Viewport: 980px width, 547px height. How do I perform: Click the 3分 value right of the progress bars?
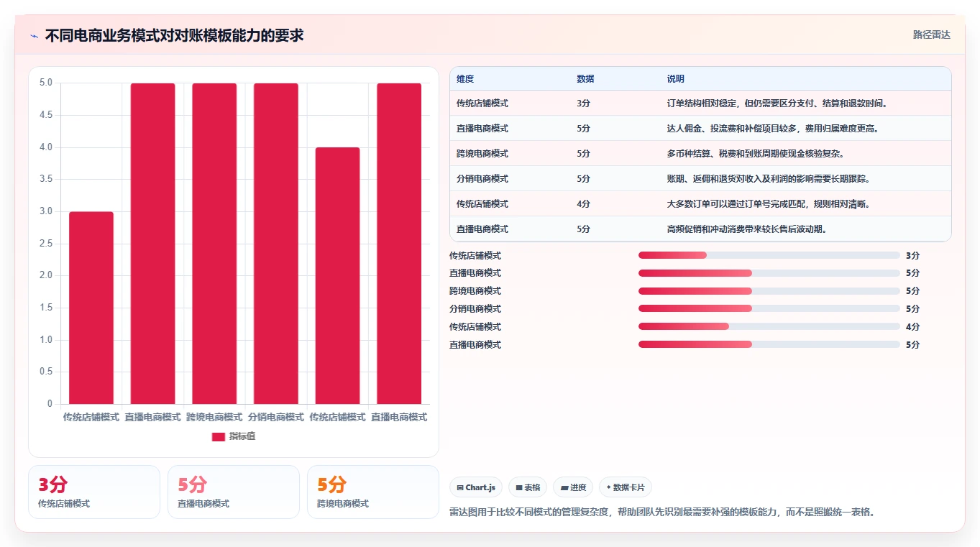912,255
